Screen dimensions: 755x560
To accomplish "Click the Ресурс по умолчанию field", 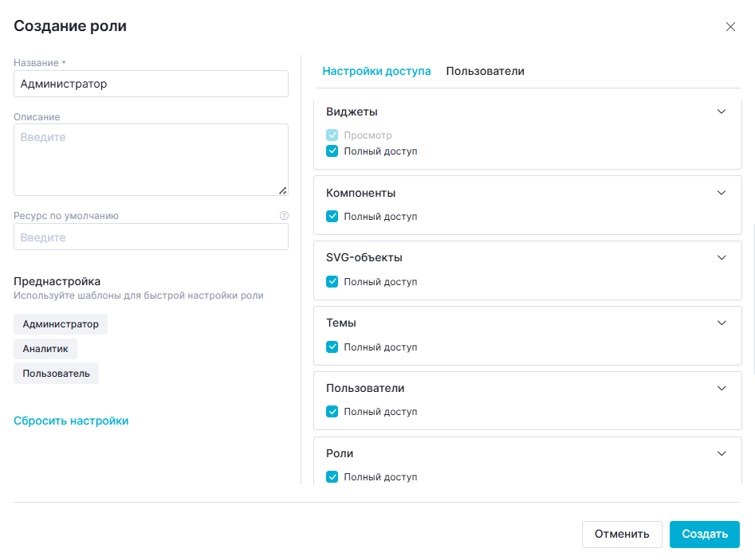I will (x=151, y=237).
